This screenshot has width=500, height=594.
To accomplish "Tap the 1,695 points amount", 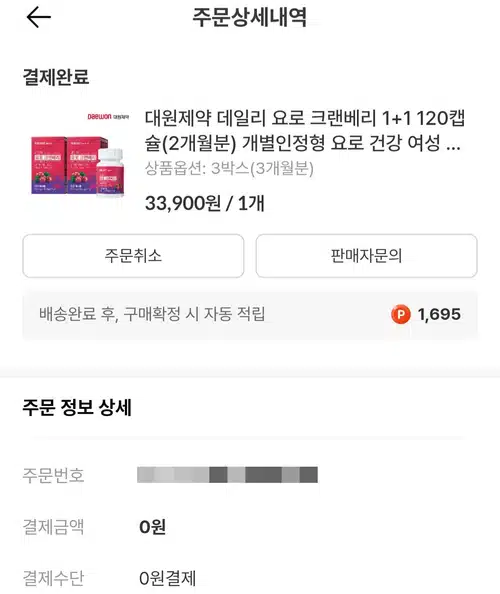I will point(439,314).
